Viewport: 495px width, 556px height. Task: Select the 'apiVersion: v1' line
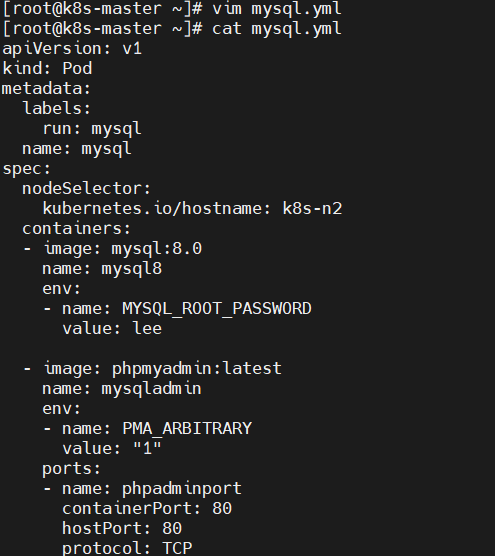coord(72,49)
